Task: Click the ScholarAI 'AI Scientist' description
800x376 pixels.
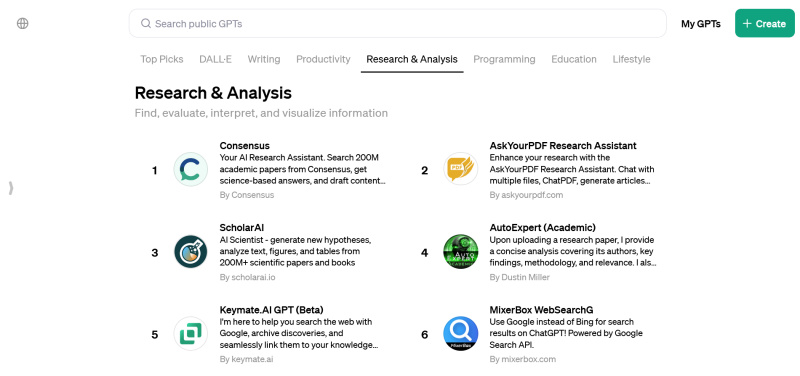Action: [295, 252]
